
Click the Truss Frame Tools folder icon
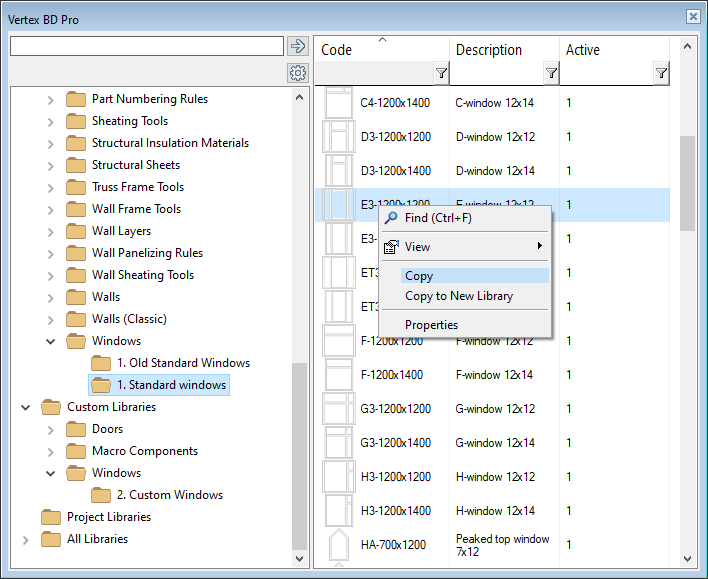coord(76,187)
